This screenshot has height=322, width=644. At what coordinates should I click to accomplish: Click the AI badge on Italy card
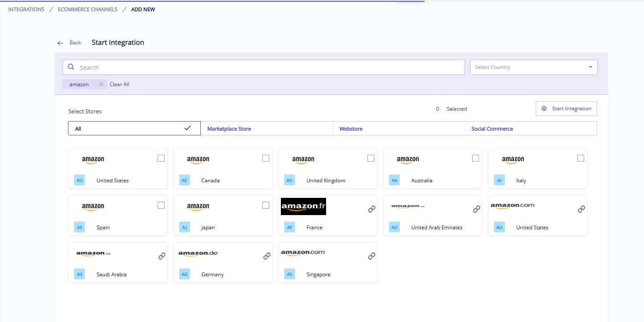[499, 180]
